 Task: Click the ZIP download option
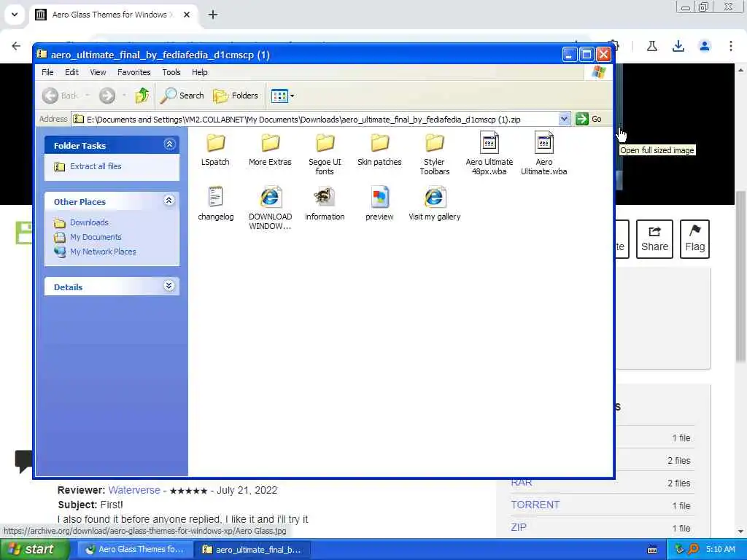point(519,527)
